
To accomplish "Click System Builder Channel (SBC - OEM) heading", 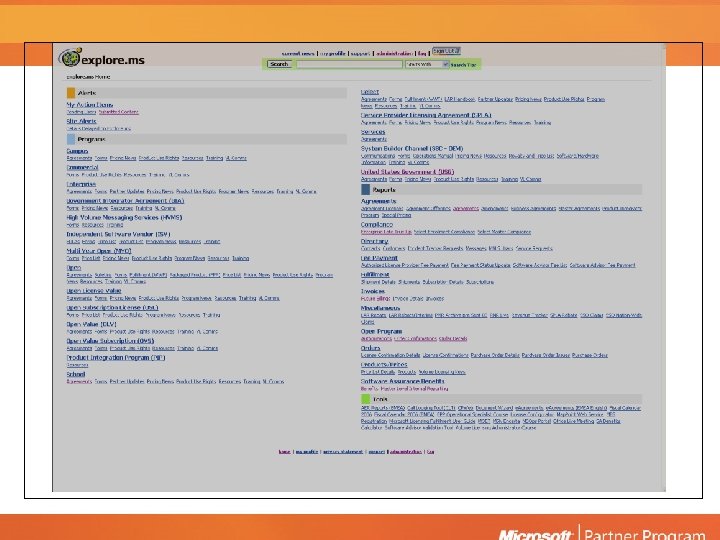I will tap(412, 148).
